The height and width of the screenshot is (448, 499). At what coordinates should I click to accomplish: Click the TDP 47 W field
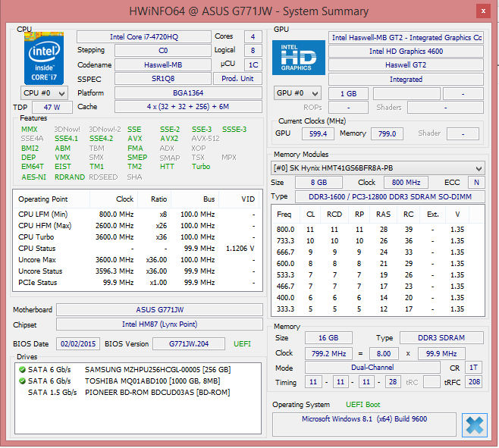tap(52, 107)
